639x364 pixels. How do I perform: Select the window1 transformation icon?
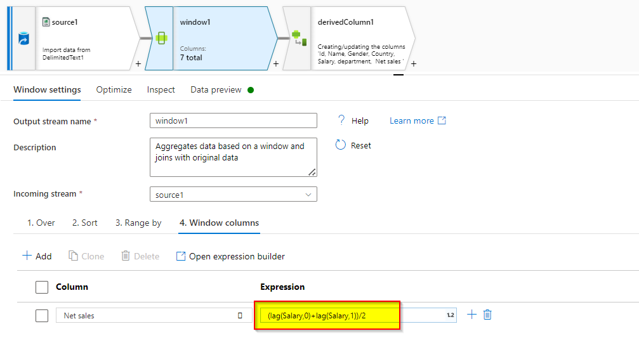(161, 38)
